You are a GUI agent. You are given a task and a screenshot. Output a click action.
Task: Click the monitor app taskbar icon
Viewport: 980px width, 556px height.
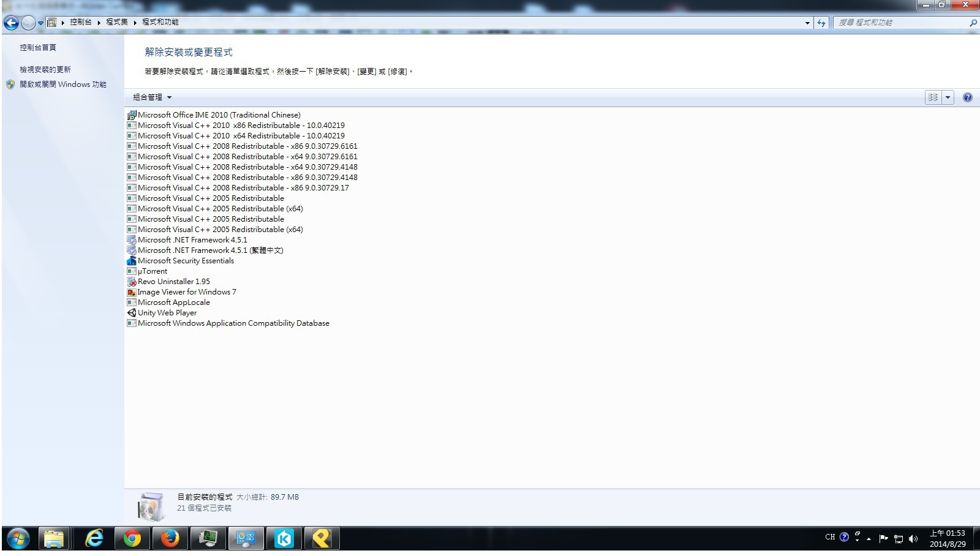pos(208,539)
